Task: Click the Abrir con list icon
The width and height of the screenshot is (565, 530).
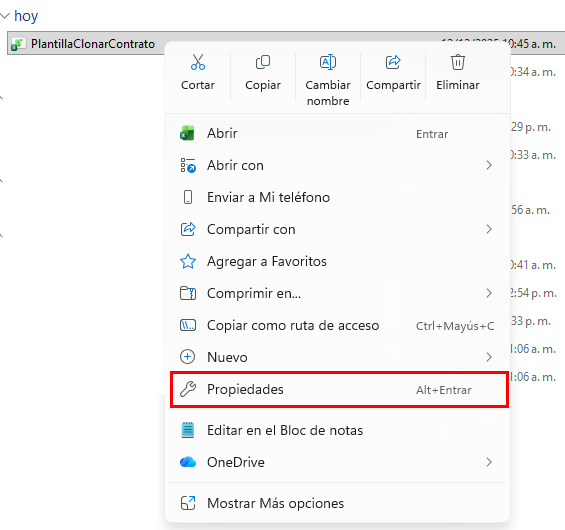Action: click(188, 165)
